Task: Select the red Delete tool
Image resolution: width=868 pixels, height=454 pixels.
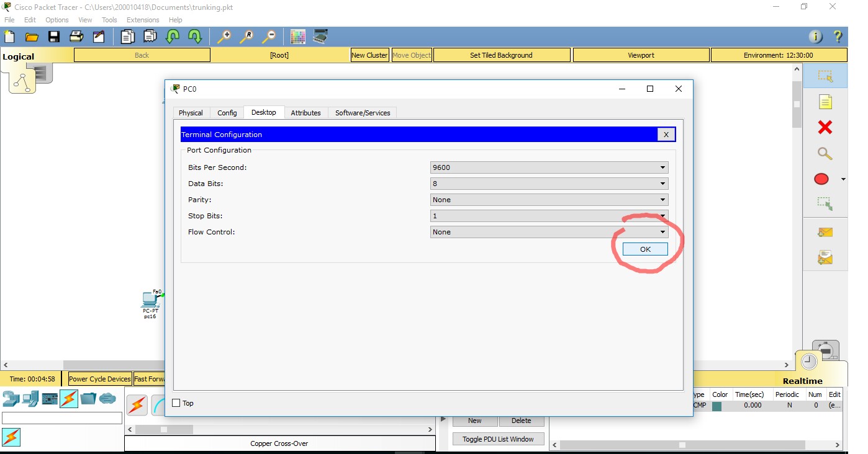Action: pos(824,127)
